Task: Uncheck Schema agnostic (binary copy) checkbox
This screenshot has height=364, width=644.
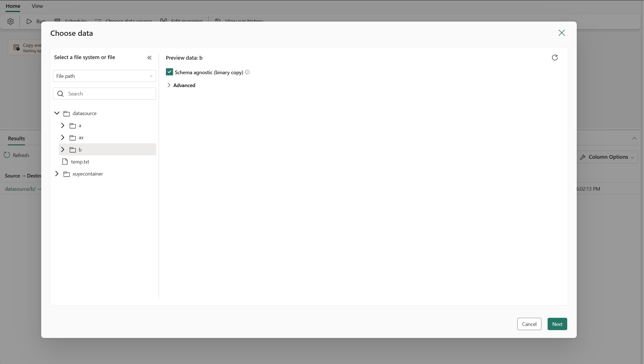Action: (x=169, y=72)
